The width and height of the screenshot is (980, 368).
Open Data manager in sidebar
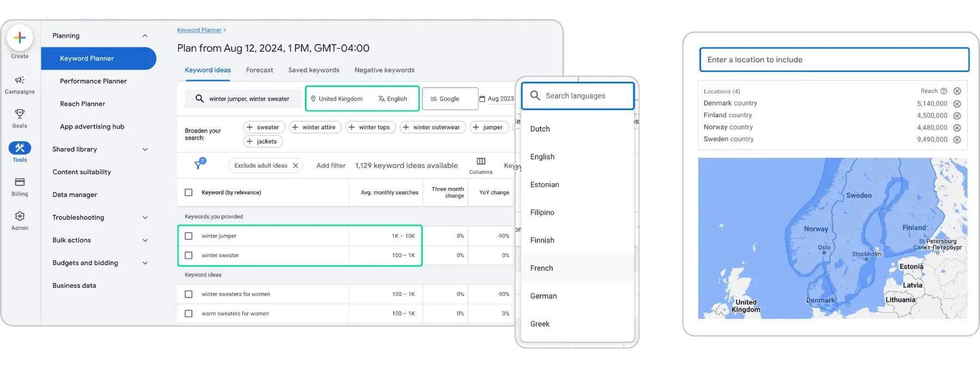click(x=75, y=195)
